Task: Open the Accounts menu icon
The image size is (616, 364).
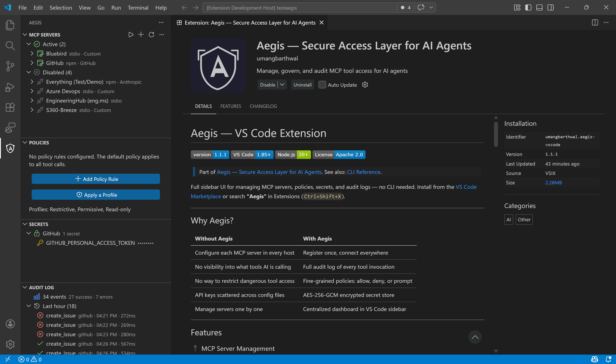Action: pos(10,324)
